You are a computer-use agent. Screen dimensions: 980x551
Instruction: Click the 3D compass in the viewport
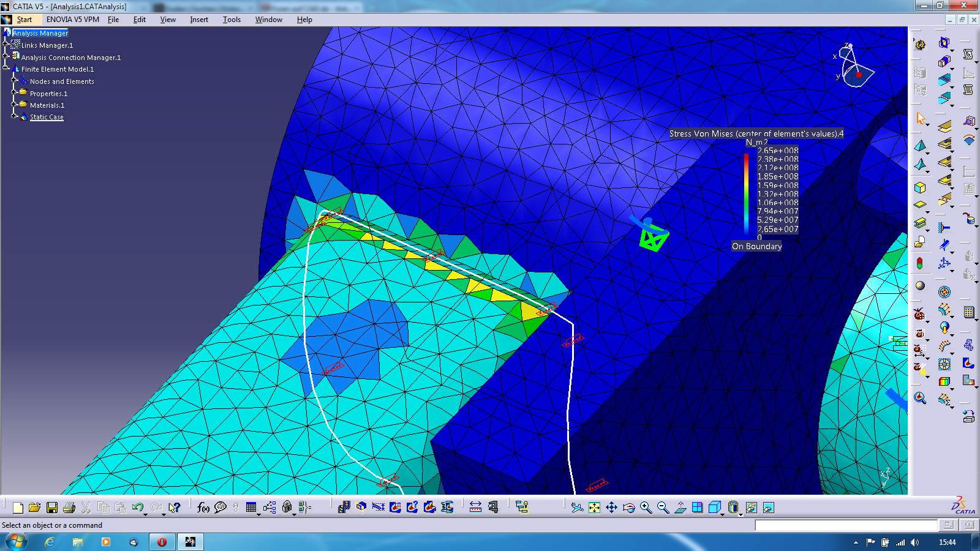pos(856,66)
